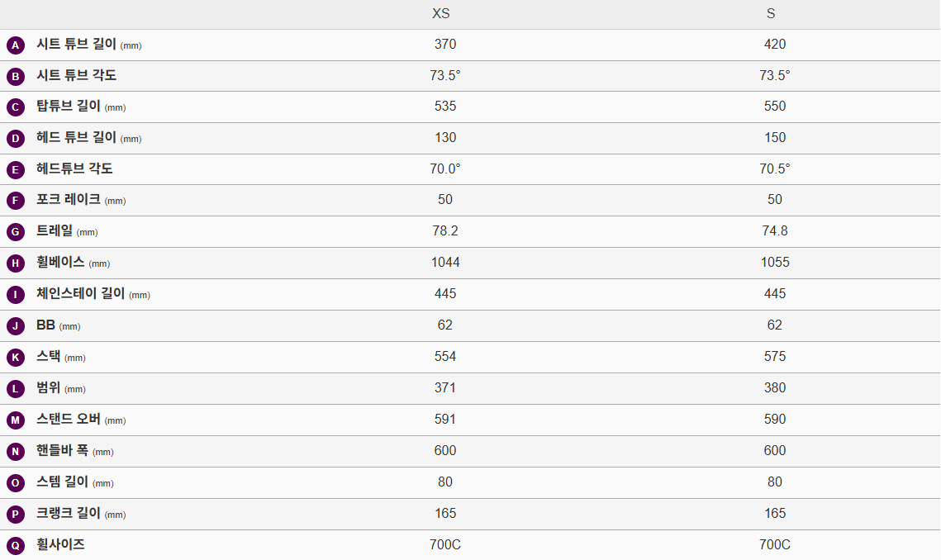The width and height of the screenshot is (941, 560).
Task: Click the S size 트레일 value 74.8
Action: tap(775, 231)
